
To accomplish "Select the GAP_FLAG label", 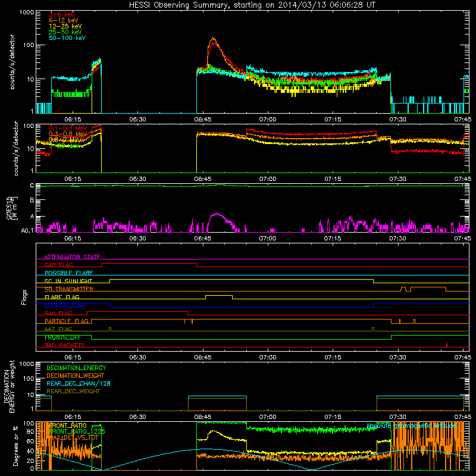I will coord(58,265).
